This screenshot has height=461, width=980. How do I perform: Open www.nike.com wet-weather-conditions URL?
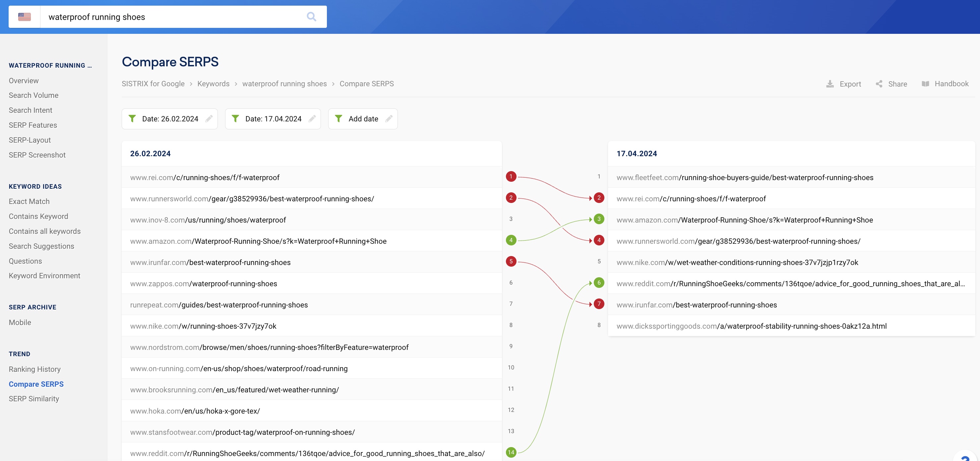coord(737,262)
